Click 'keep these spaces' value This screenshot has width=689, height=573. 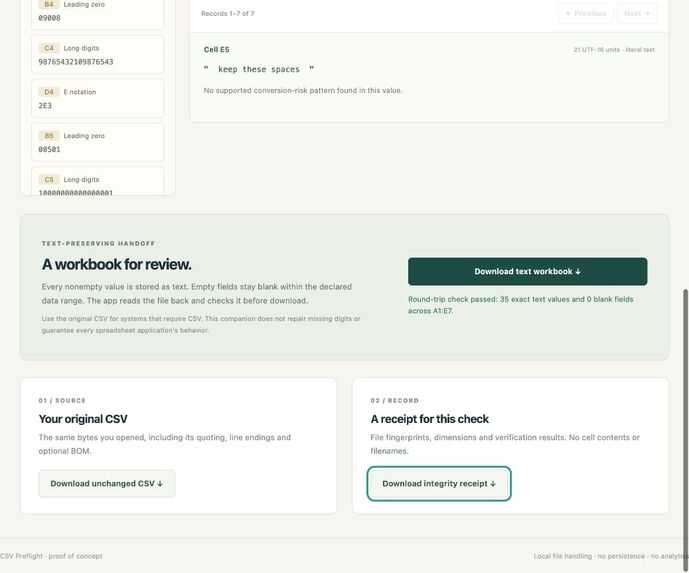[259, 69]
